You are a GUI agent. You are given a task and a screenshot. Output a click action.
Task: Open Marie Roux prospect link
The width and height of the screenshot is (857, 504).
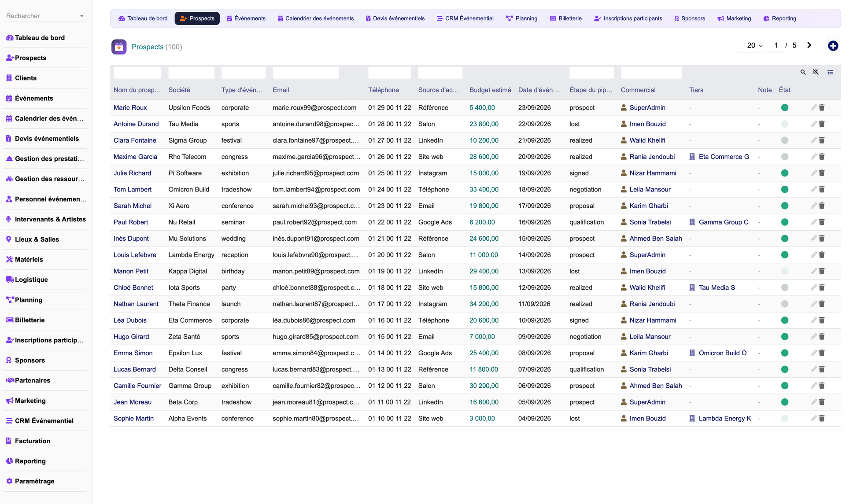(x=130, y=108)
